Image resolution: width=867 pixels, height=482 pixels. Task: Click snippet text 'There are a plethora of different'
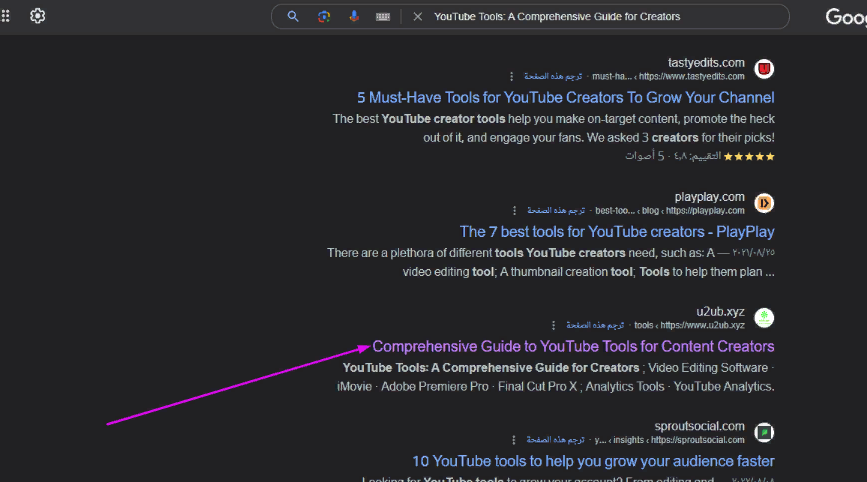point(409,253)
